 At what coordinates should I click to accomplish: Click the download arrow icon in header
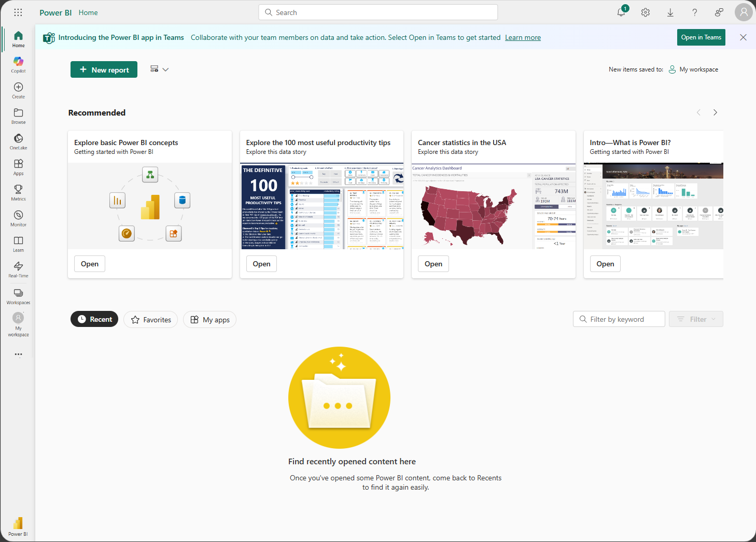pos(670,12)
